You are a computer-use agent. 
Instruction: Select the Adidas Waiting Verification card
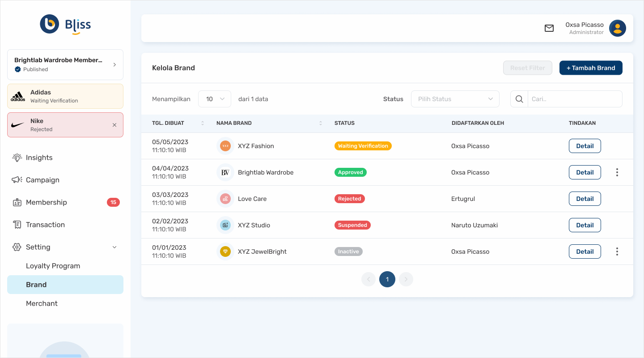(65, 96)
